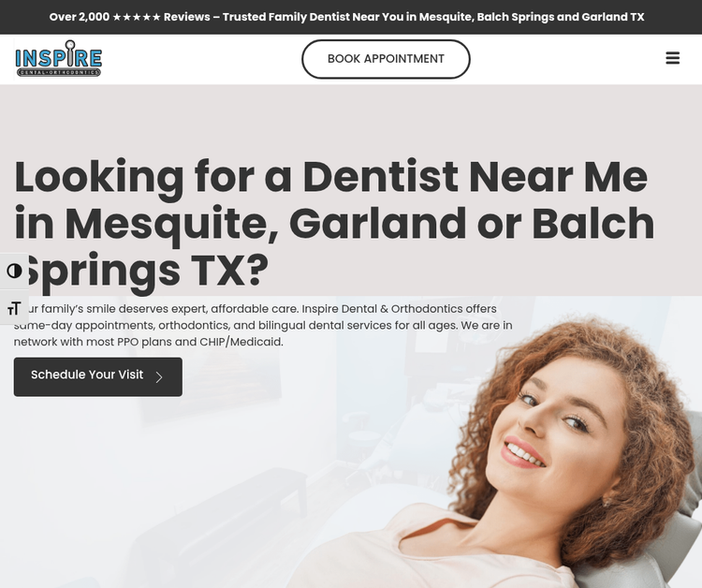Image resolution: width=702 pixels, height=588 pixels.
Task: Click the 'in Mesquite, Garland or Balch' heading line
Action: (334, 224)
